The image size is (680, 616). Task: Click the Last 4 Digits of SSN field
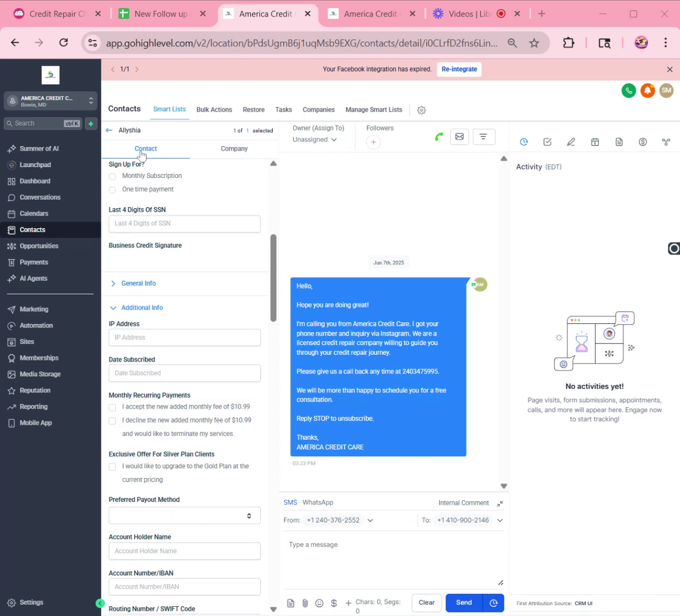[x=184, y=224]
